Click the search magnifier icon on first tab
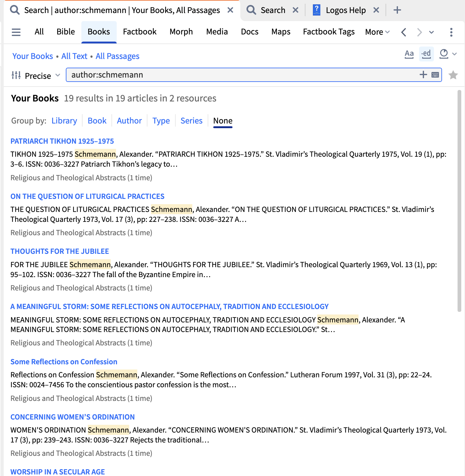Image resolution: width=465 pixels, height=476 pixels. click(x=15, y=10)
